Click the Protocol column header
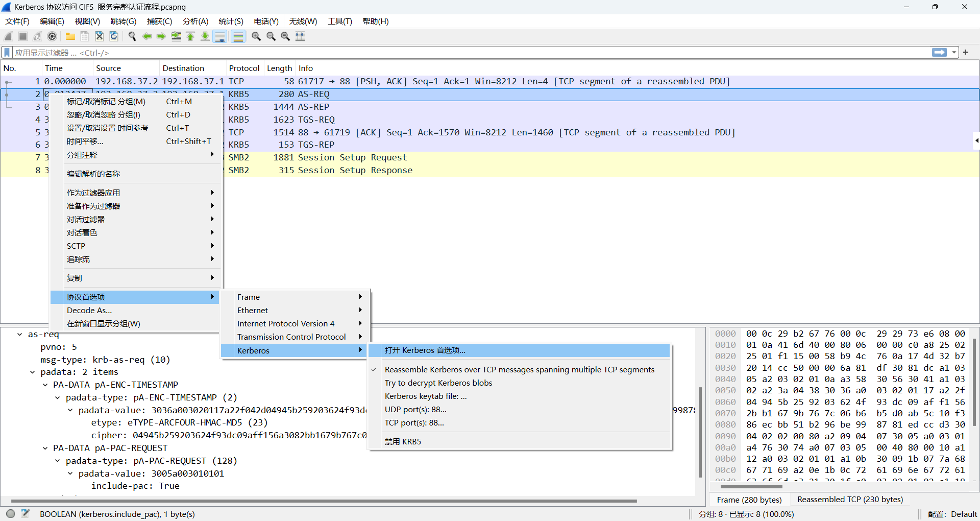This screenshot has height=521, width=980. point(244,68)
